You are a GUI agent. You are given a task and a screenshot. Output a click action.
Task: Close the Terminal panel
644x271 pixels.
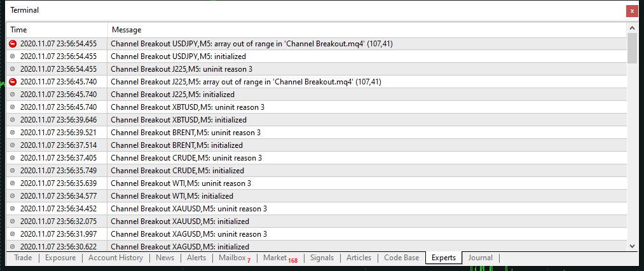coord(631,11)
